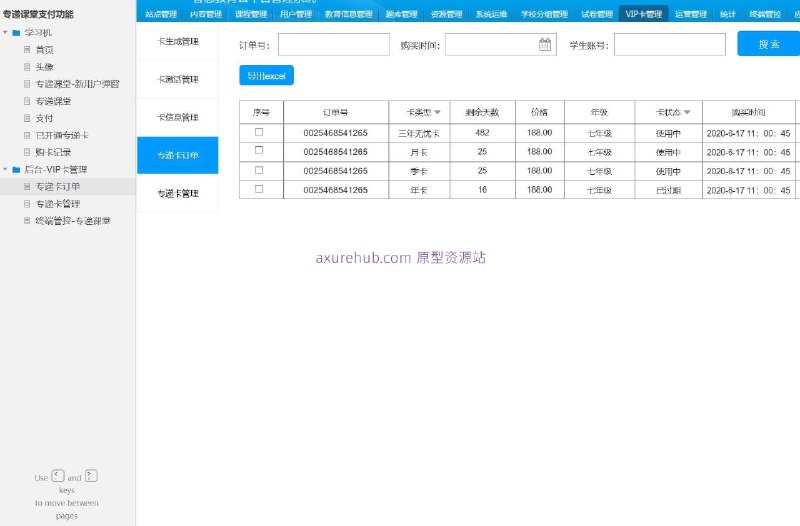The width and height of the screenshot is (800, 526).
Task: Open the 试卷管理 top menu
Action: click(596, 14)
